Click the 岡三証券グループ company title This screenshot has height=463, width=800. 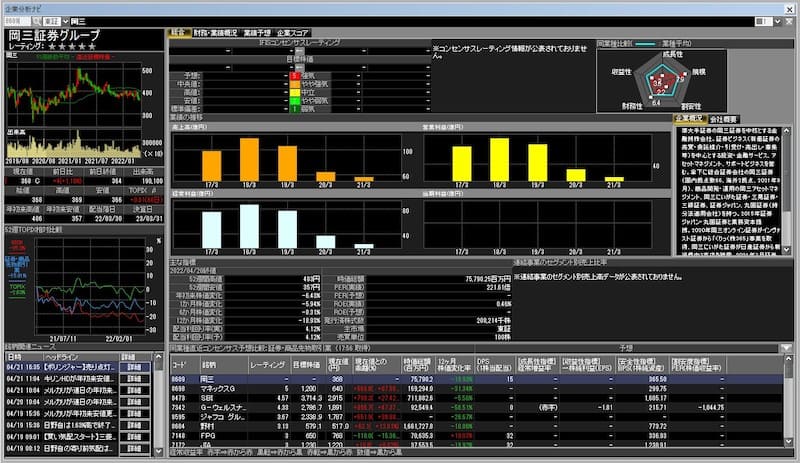54,35
